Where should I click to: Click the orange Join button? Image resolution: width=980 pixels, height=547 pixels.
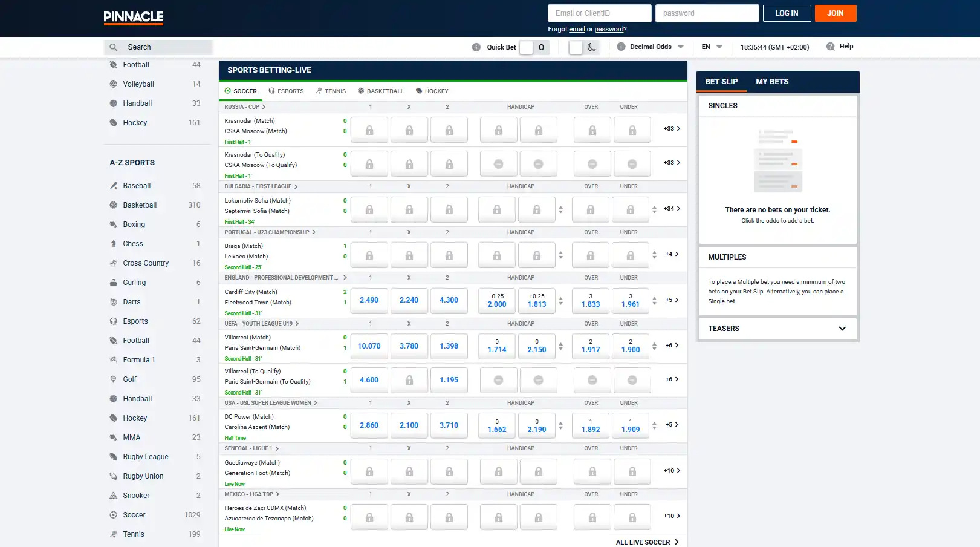point(836,13)
